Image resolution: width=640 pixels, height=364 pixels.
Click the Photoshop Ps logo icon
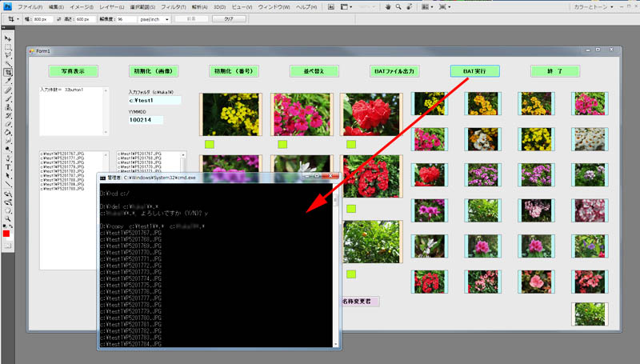6,6
